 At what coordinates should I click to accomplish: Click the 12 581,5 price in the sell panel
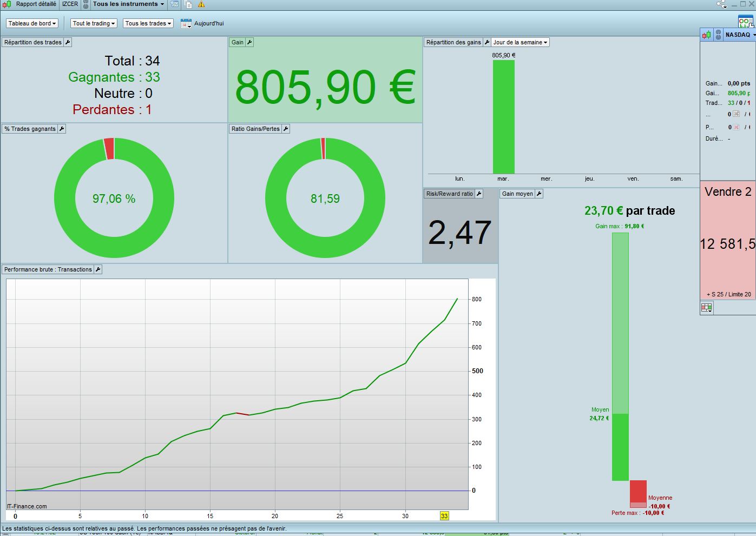pos(727,244)
